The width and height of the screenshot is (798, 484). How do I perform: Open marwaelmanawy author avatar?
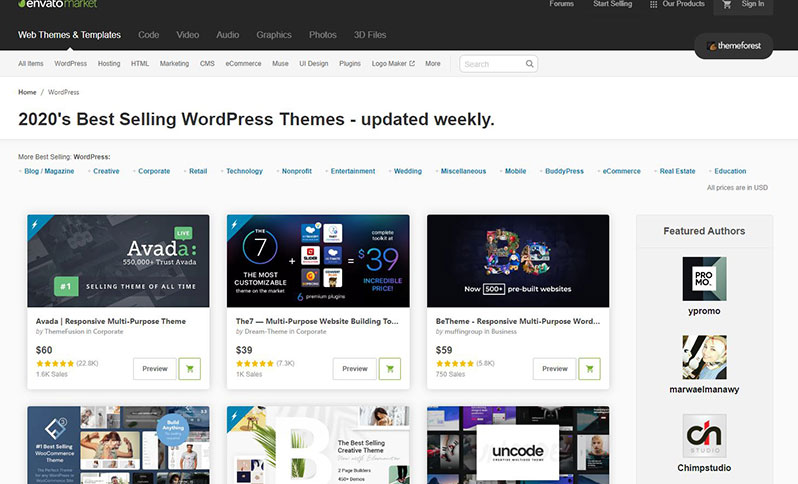[704, 357]
